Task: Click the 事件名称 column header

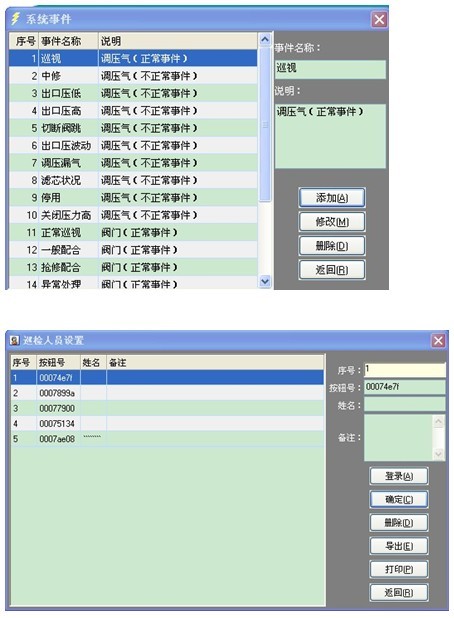Action: tap(69, 41)
